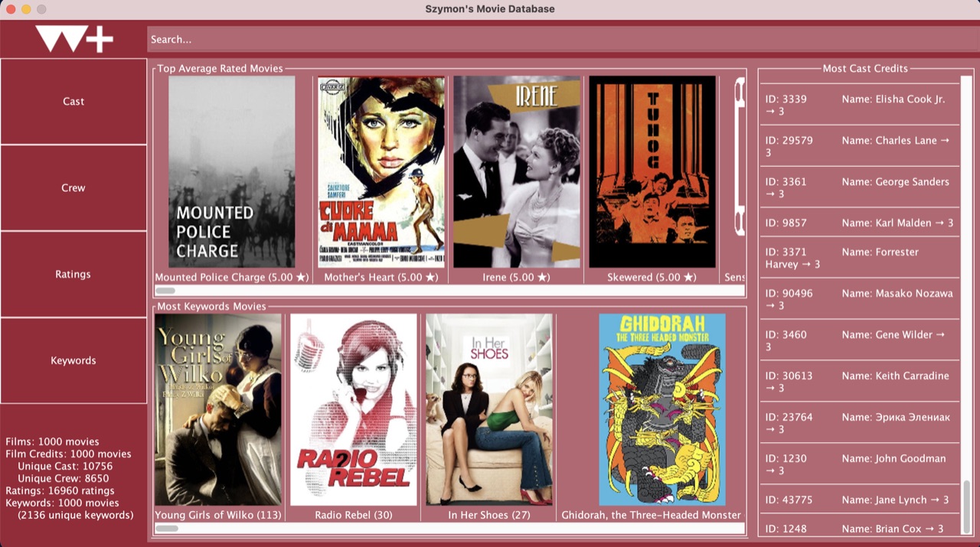This screenshot has width=980, height=547.
Task: Click the Keywords: 1000 movies statistic
Action: tap(62, 503)
